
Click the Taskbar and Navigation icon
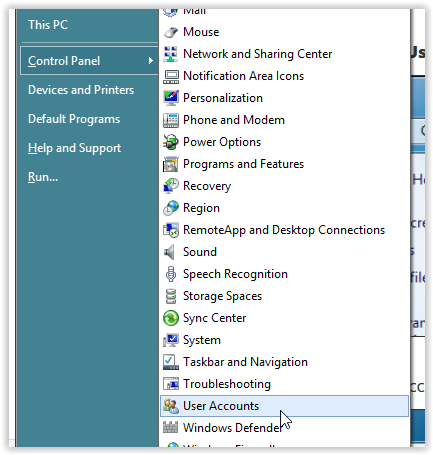point(171,362)
